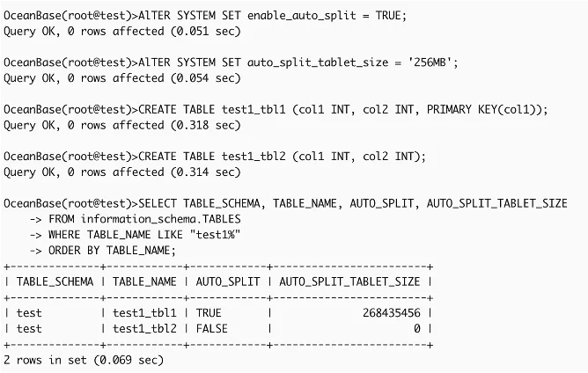The image size is (588, 373).
Task: Click the test1_tbl1 cell in the result table
Action: [144, 313]
